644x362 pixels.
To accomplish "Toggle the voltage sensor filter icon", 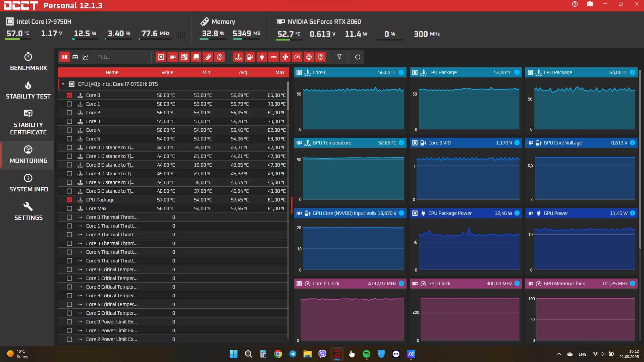I will pos(250,57).
